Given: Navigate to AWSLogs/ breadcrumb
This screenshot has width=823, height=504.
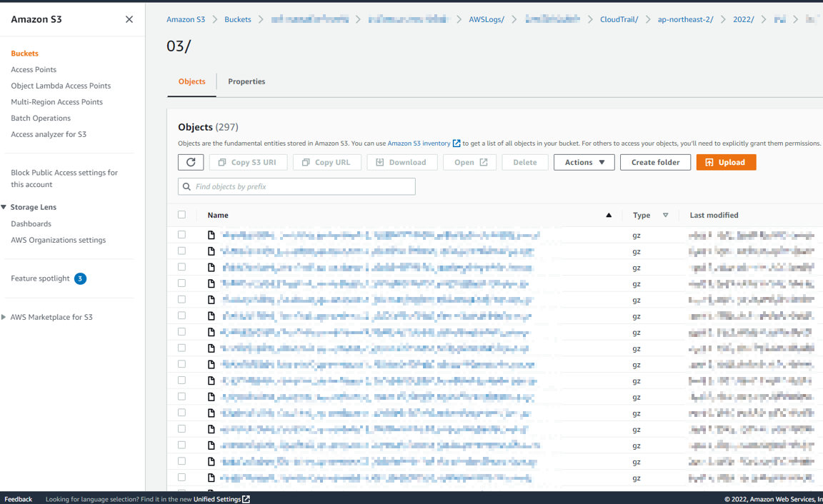Looking at the screenshot, I should pyautogui.click(x=487, y=19).
